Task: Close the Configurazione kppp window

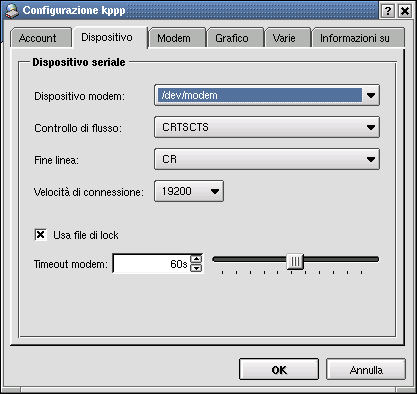Action: [x=405, y=11]
